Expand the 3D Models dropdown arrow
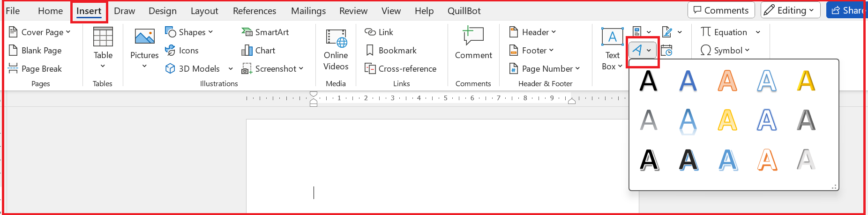Viewport: 868px width, 215px height. pos(231,69)
